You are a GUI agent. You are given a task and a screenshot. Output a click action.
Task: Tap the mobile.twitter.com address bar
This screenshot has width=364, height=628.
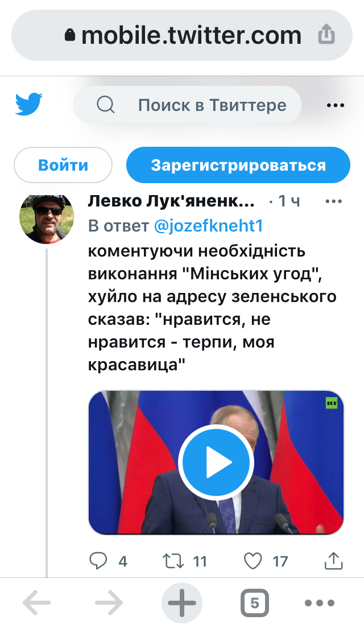(x=182, y=35)
